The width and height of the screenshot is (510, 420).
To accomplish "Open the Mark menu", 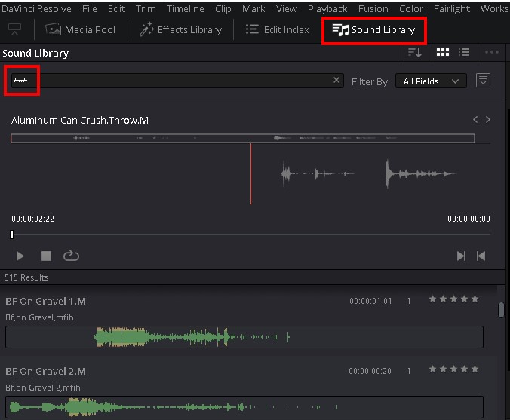I will 253,9.
